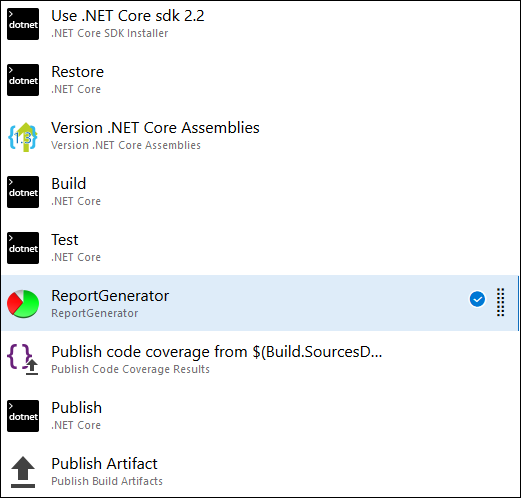This screenshot has height=498, width=521.
Task: Select the Build task title
Action: tap(69, 184)
